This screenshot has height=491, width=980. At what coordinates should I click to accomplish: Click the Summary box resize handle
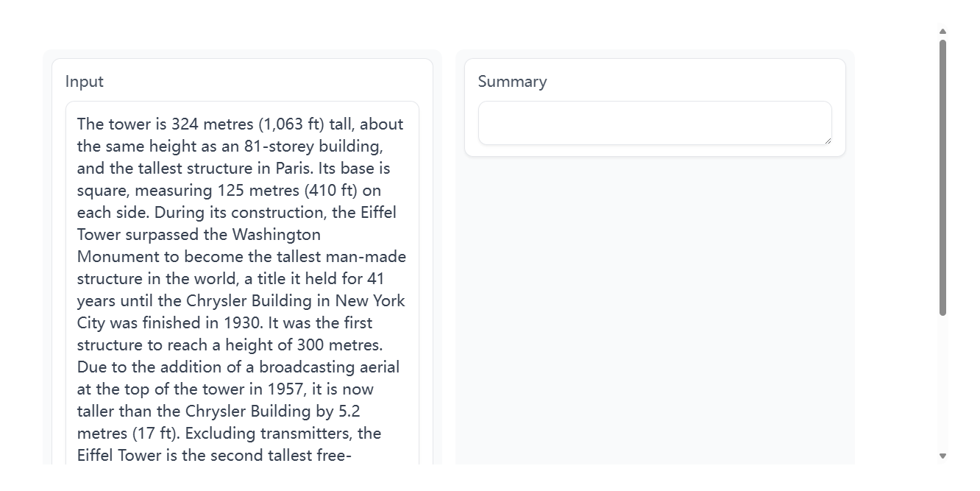pos(827,140)
